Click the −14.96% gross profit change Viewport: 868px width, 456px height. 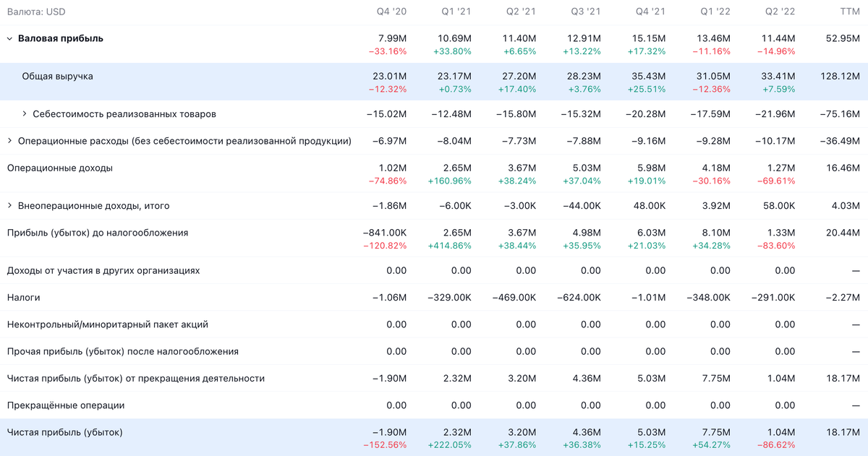[776, 51]
